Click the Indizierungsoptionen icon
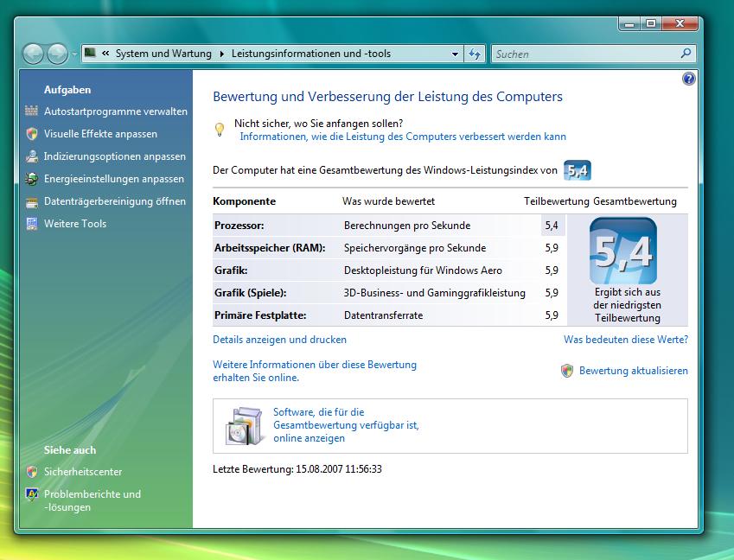 (x=32, y=156)
